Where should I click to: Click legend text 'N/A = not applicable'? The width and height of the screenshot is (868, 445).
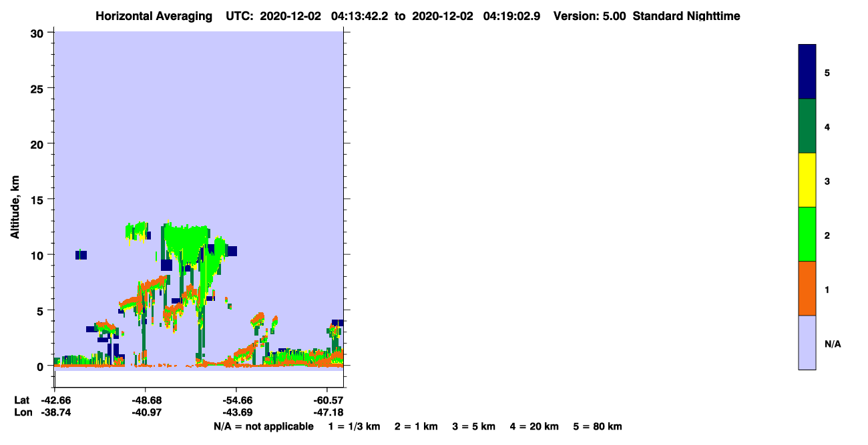point(263,426)
